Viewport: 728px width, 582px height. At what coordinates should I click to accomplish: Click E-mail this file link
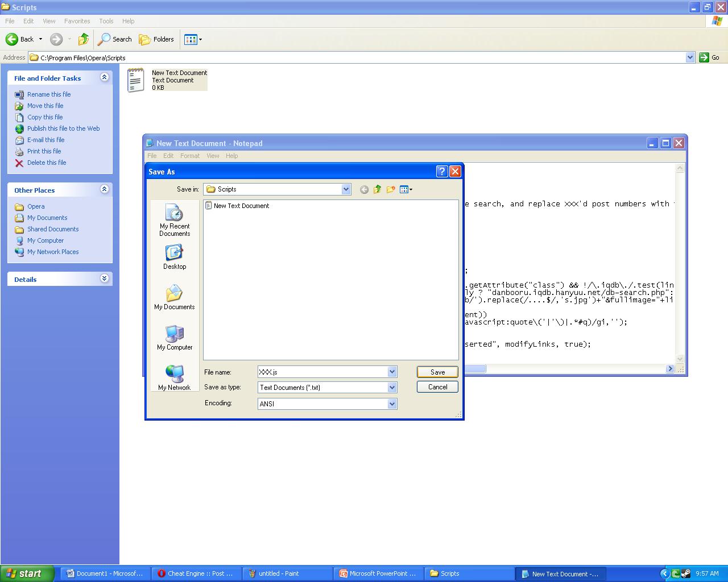[x=46, y=140]
